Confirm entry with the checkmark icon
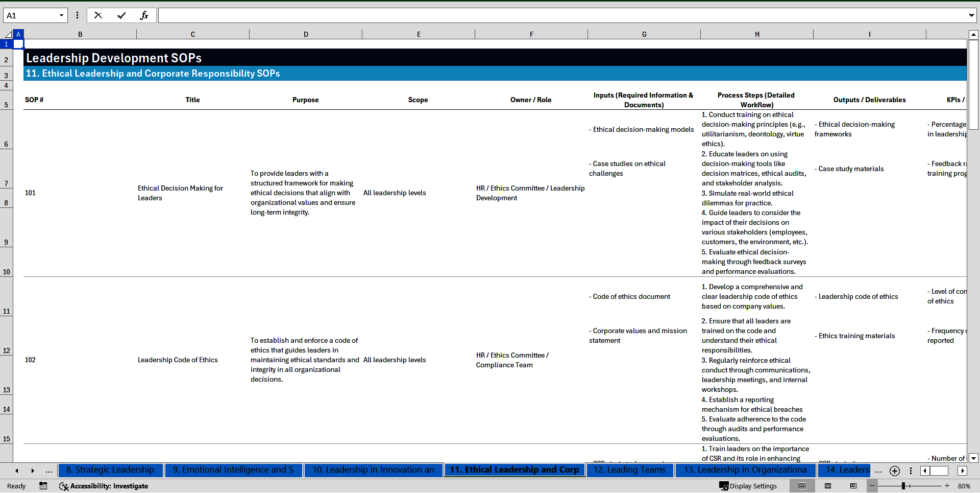This screenshot has height=493, width=980. (121, 15)
